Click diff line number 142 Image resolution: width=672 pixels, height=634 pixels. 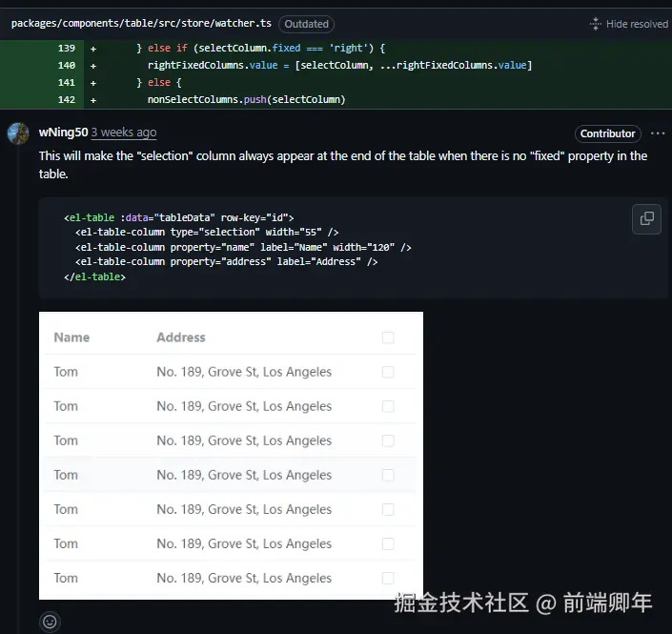click(67, 99)
